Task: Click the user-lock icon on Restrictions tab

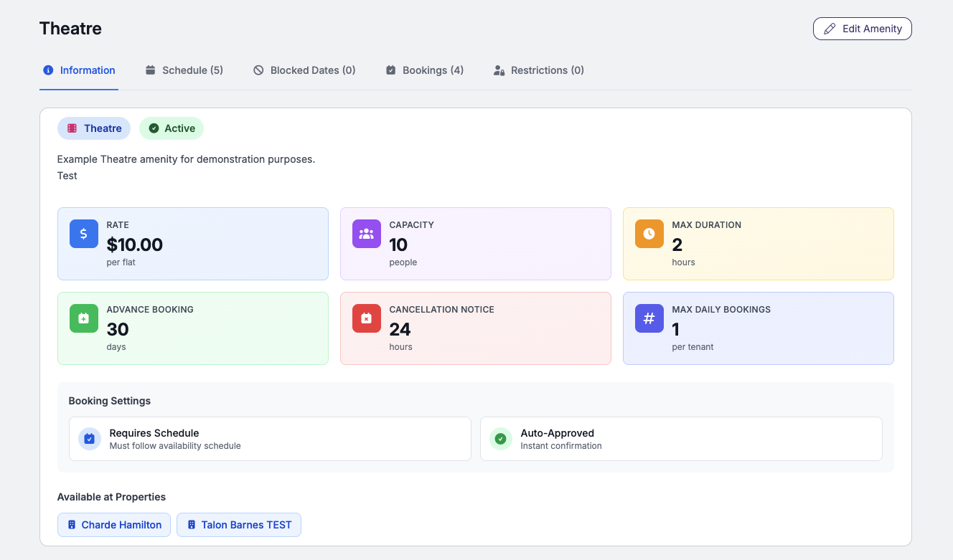Action: point(499,70)
